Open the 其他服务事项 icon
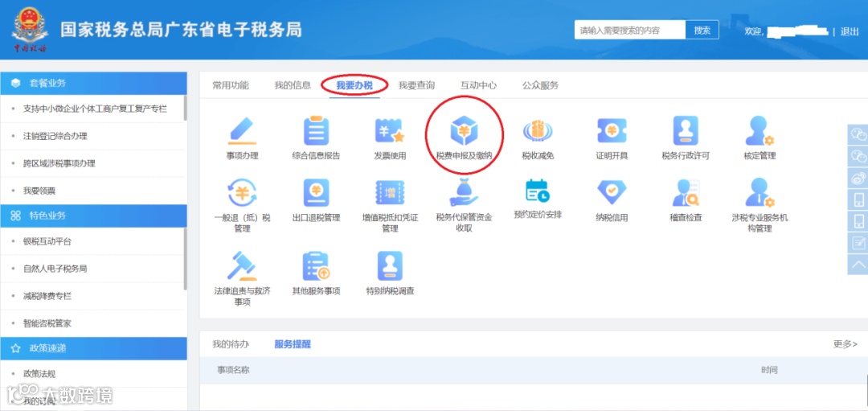868x411 pixels. [x=316, y=266]
